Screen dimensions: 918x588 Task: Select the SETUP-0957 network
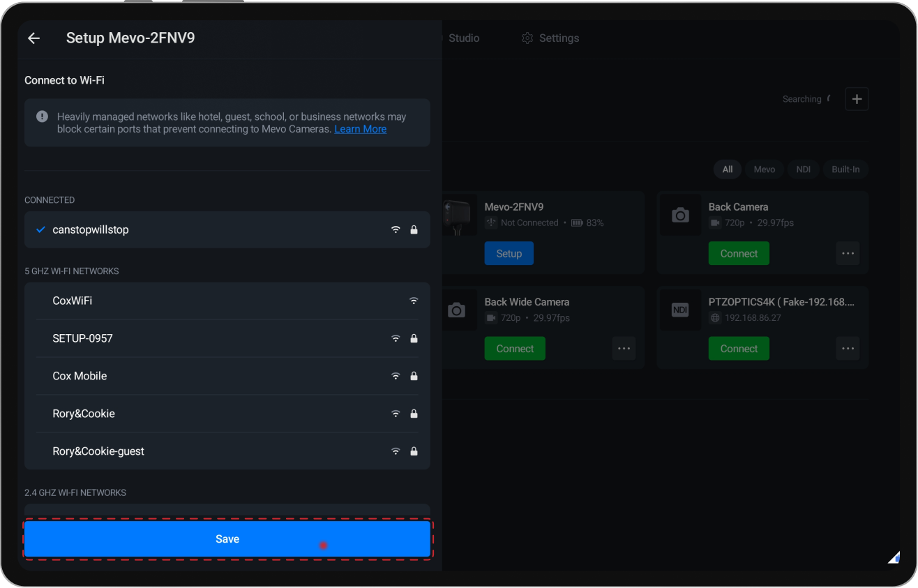[227, 338]
